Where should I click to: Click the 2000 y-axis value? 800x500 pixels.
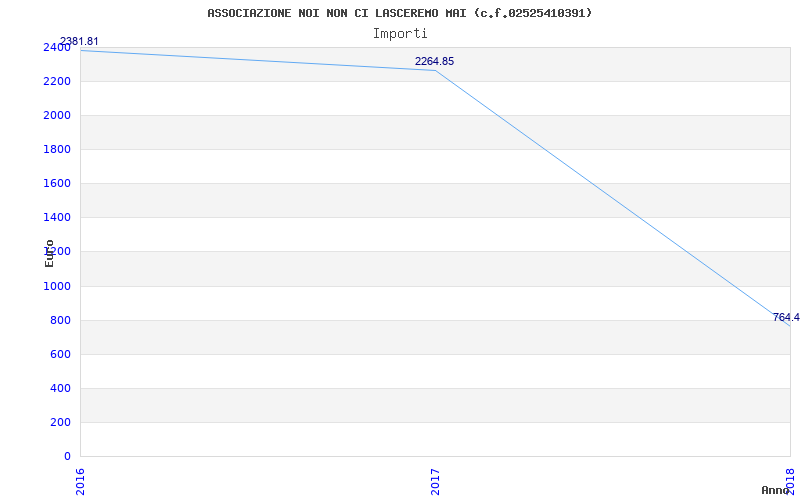[57, 116]
